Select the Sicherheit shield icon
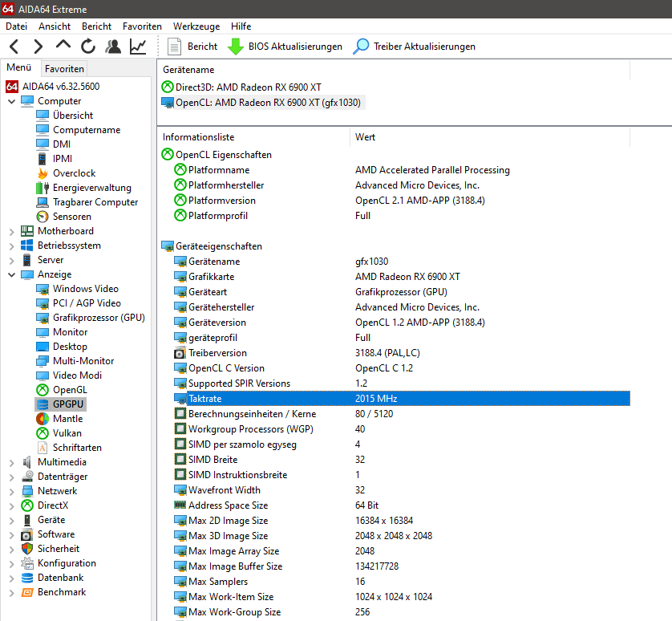This screenshot has height=621, width=672. 27,549
